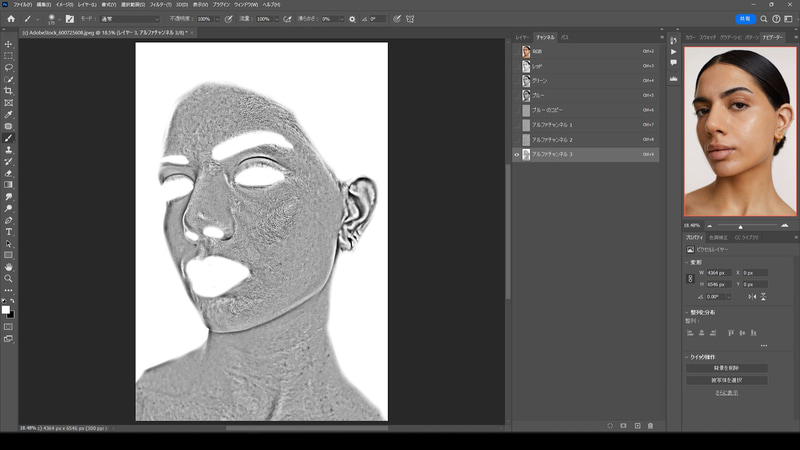Create new channel icon

637,426
